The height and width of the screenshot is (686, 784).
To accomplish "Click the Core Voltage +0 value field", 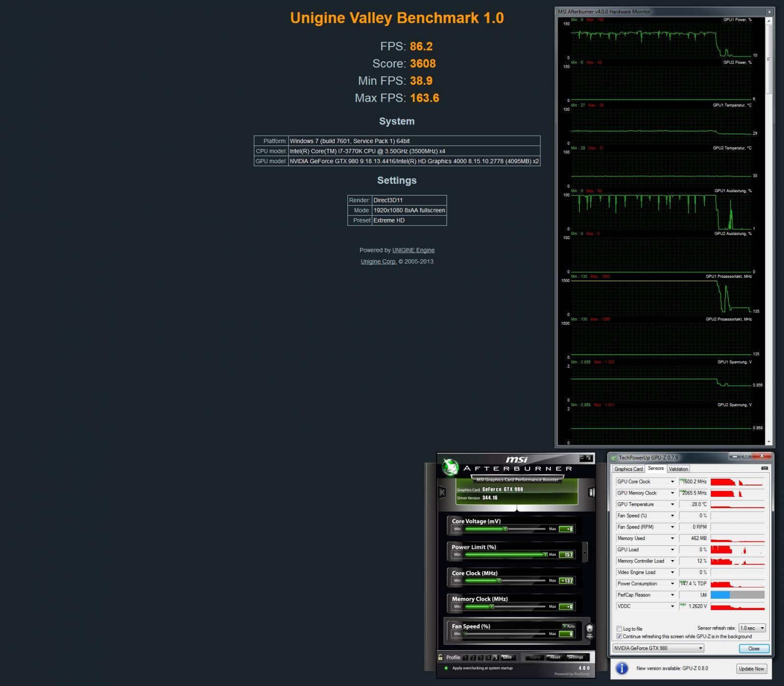I will click(x=566, y=529).
